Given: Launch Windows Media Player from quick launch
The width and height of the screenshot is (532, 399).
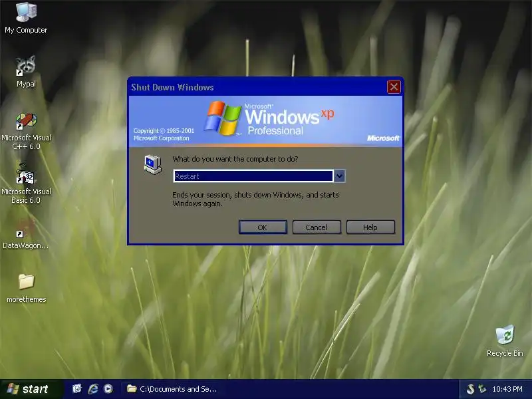Looking at the screenshot, I should click(x=108, y=388).
